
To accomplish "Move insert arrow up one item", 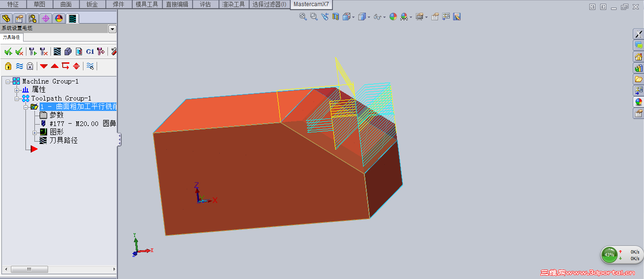I will point(55,66).
